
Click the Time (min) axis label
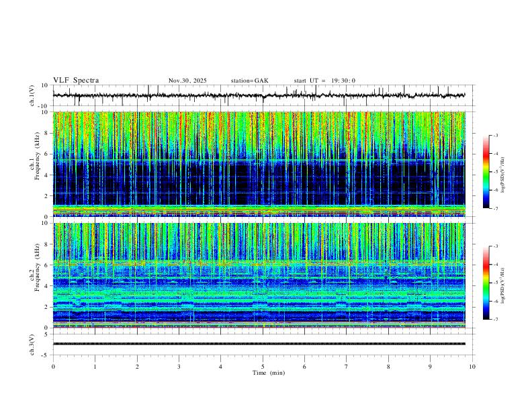click(x=269, y=373)
